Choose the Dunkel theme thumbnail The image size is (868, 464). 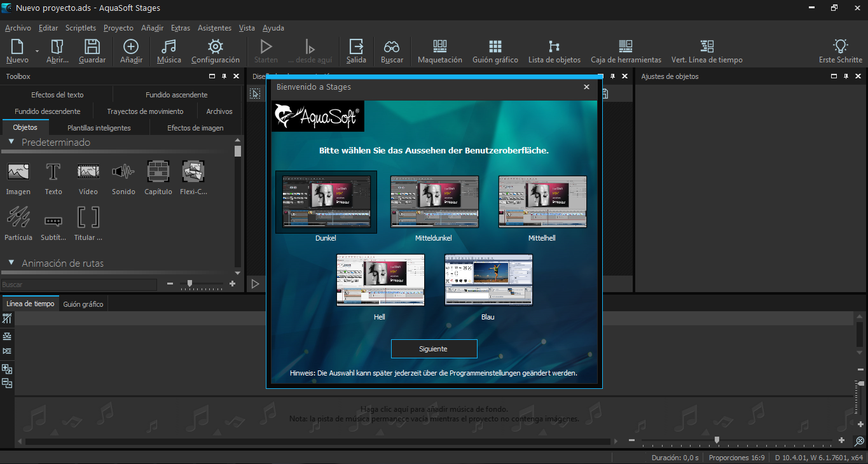point(326,202)
